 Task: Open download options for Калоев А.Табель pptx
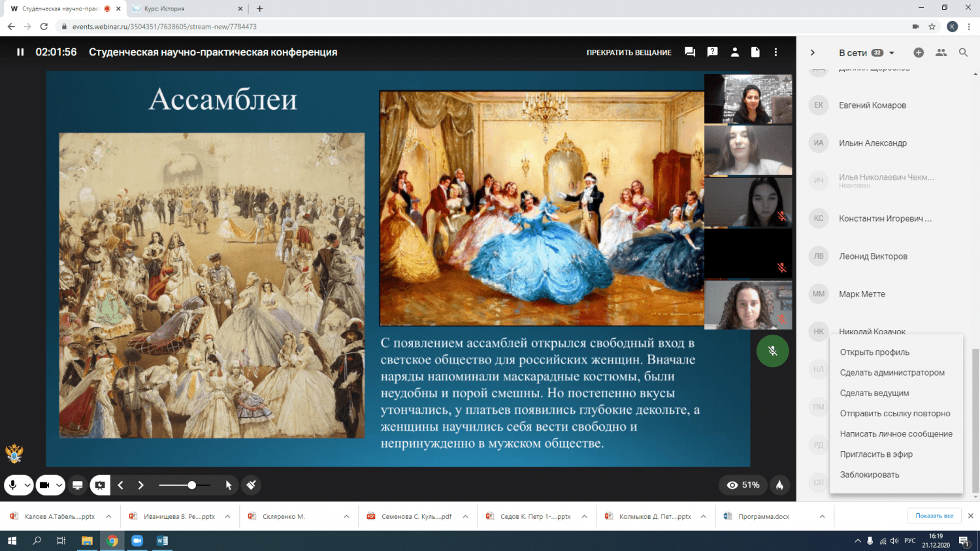tap(108, 516)
